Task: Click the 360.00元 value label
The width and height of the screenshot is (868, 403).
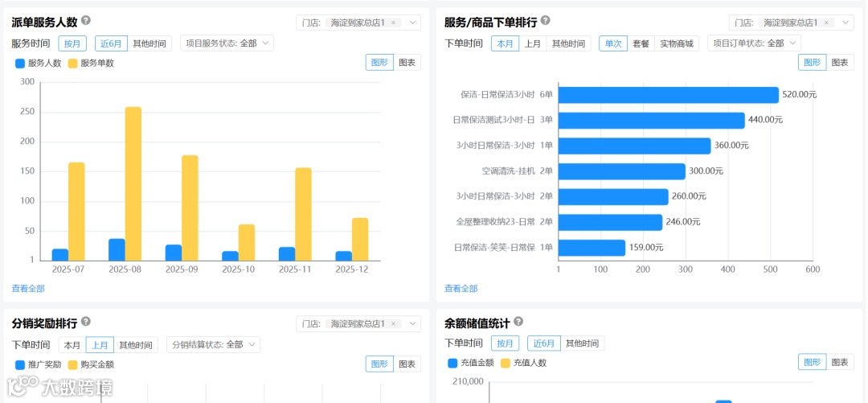Action: coord(731,146)
